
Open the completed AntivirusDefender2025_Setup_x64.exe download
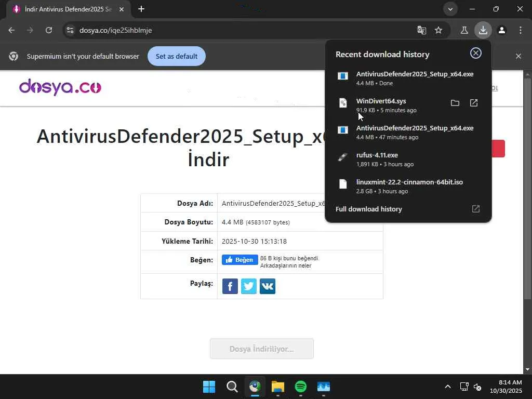click(x=408, y=78)
